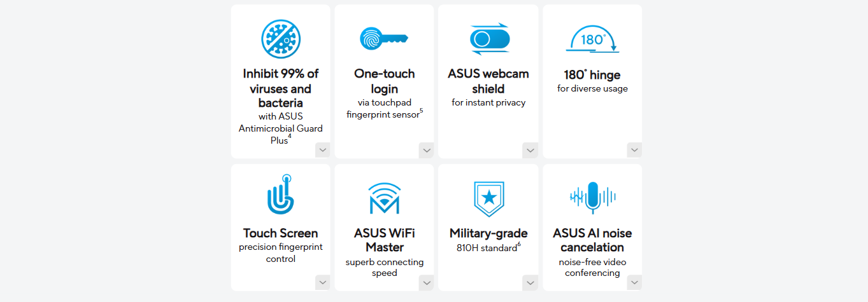
Task: Click the "Inhibit 99% of viruses and bacteria" heading
Action: [281, 88]
